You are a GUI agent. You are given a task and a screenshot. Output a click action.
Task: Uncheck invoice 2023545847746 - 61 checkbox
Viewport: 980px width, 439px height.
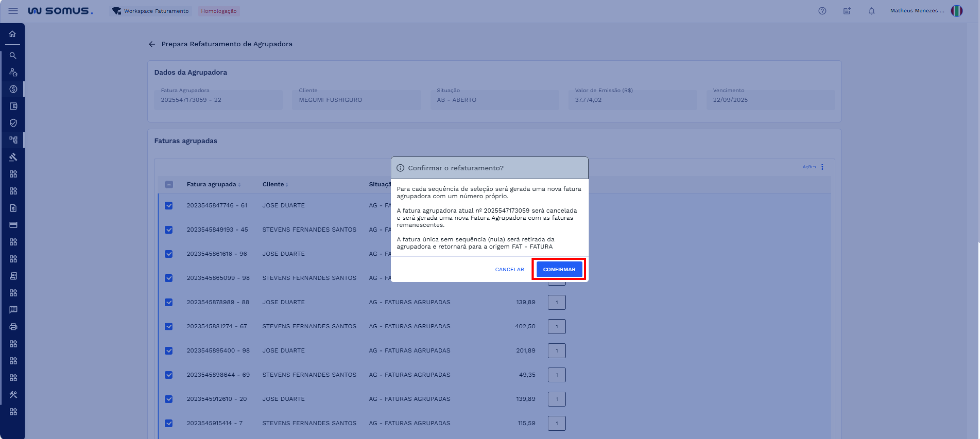coord(169,206)
